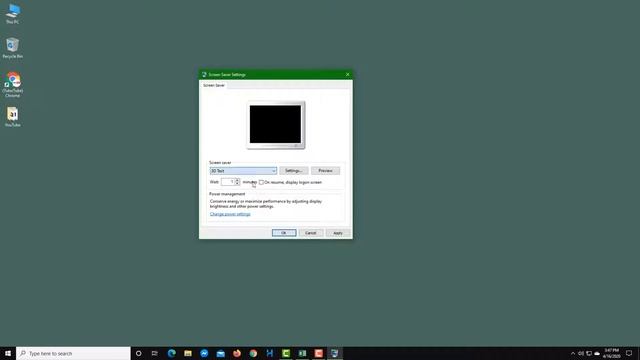Open the clock and date flyout
This screenshot has width=640, height=360.
tap(611, 353)
